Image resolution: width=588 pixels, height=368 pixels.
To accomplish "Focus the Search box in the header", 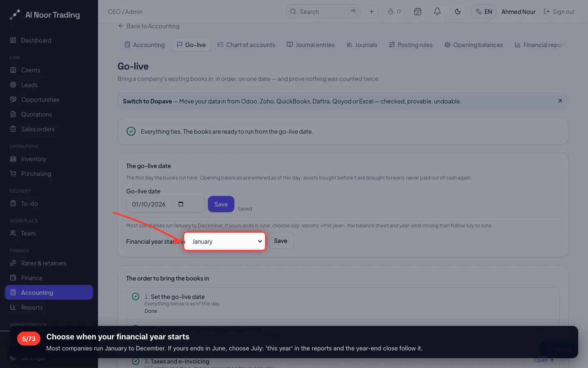I will coord(324,11).
